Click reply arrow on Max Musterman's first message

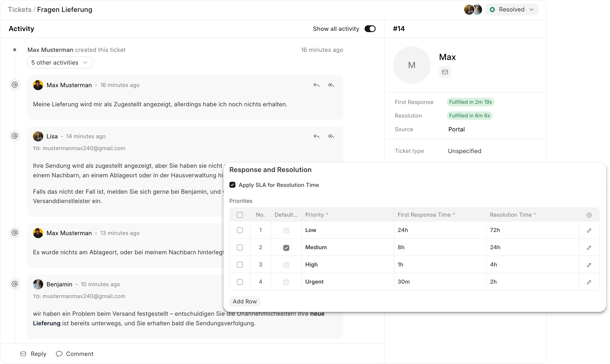[316, 85]
